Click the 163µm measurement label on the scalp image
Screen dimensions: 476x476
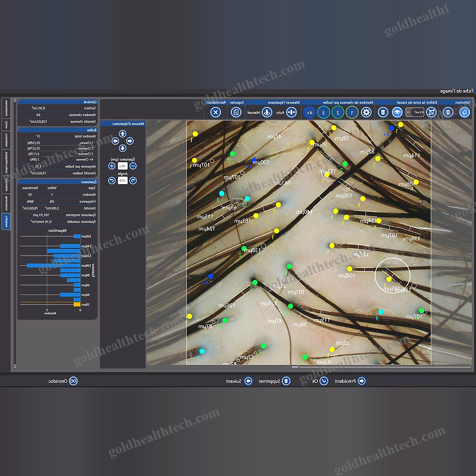pyautogui.click(x=243, y=221)
